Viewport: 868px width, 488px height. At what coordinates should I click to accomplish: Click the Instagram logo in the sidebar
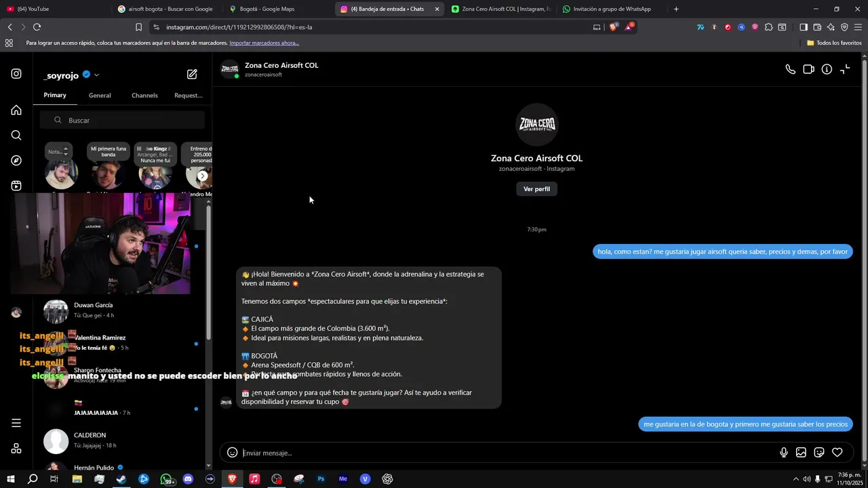16,74
